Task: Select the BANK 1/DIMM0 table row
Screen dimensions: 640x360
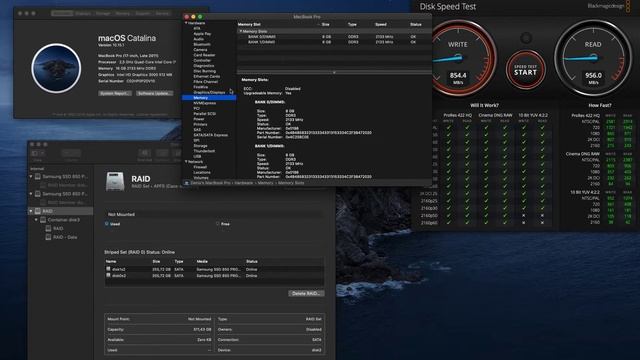Action: point(334,42)
